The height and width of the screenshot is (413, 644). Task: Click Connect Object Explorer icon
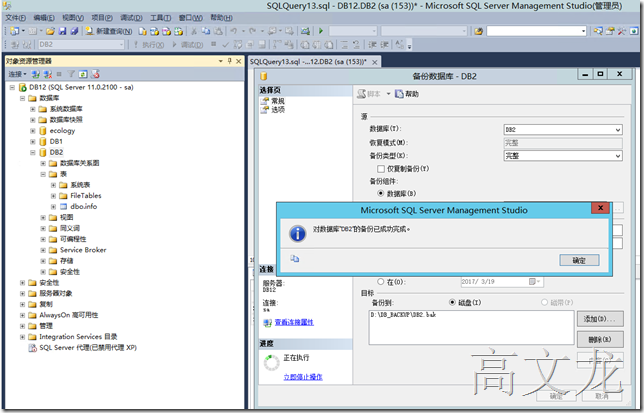click(x=36, y=74)
